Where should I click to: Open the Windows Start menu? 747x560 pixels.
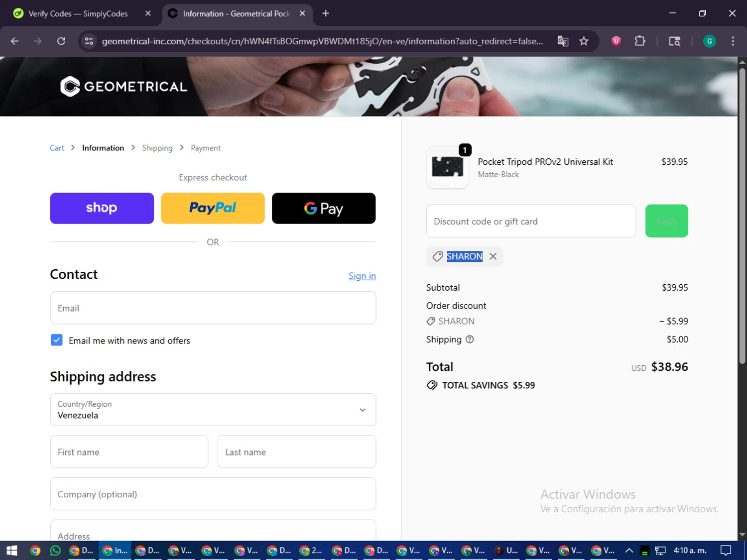12,551
